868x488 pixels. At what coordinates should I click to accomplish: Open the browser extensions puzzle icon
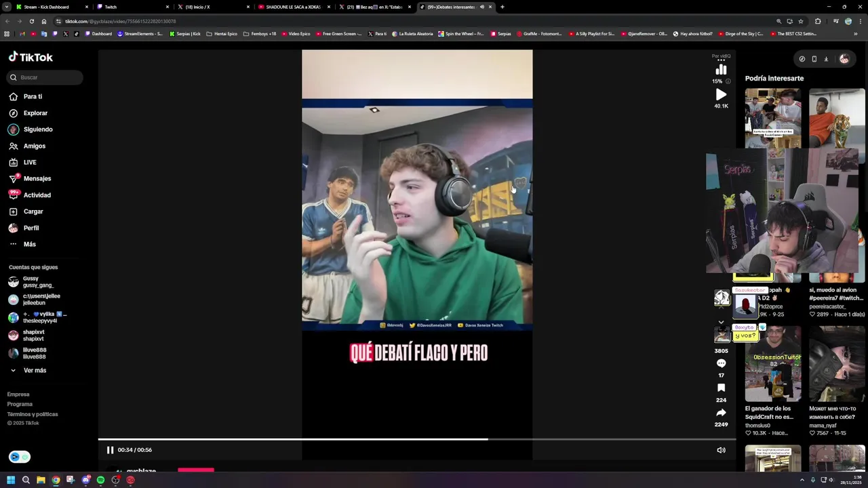(818, 21)
